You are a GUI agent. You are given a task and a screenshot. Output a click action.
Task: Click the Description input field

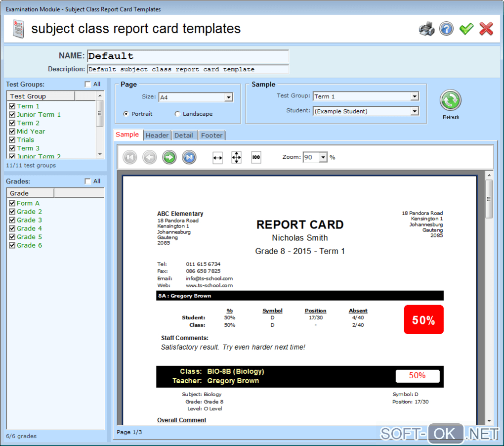click(x=188, y=69)
